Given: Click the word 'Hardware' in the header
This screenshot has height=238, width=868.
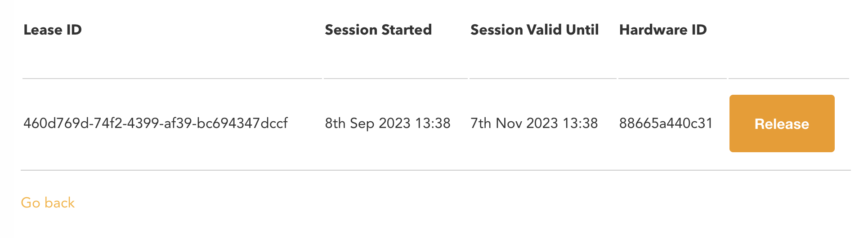Looking at the screenshot, I should point(653,30).
